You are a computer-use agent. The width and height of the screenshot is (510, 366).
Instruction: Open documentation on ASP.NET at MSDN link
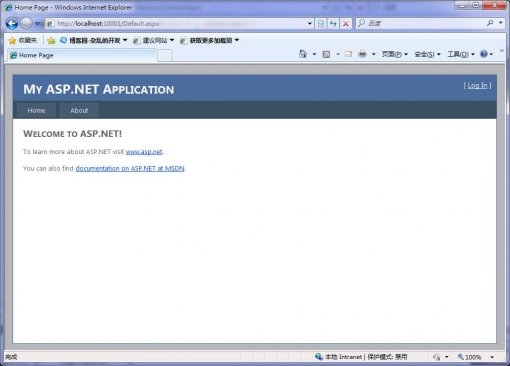[x=130, y=168]
